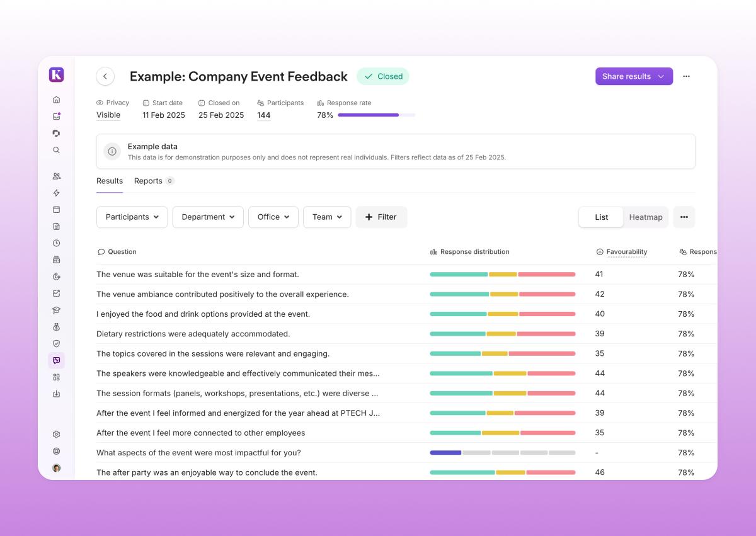Click the money bag icon in sidebar
The height and width of the screenshot is (536, 756).
point(56,327)
